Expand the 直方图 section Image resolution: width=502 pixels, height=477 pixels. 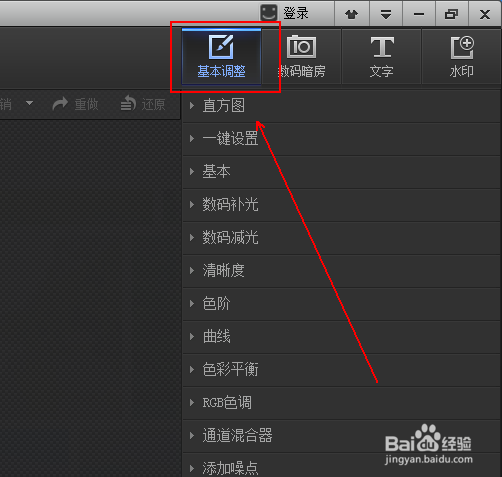point(342,106)
